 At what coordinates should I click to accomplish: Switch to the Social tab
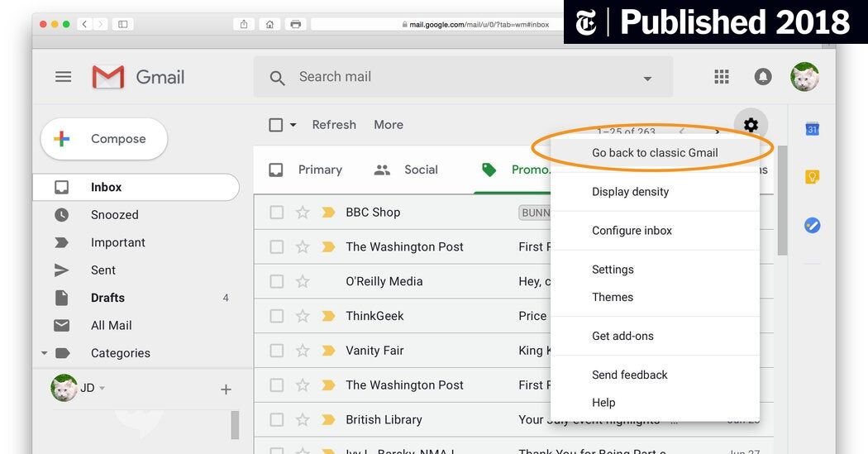[407, 170]
